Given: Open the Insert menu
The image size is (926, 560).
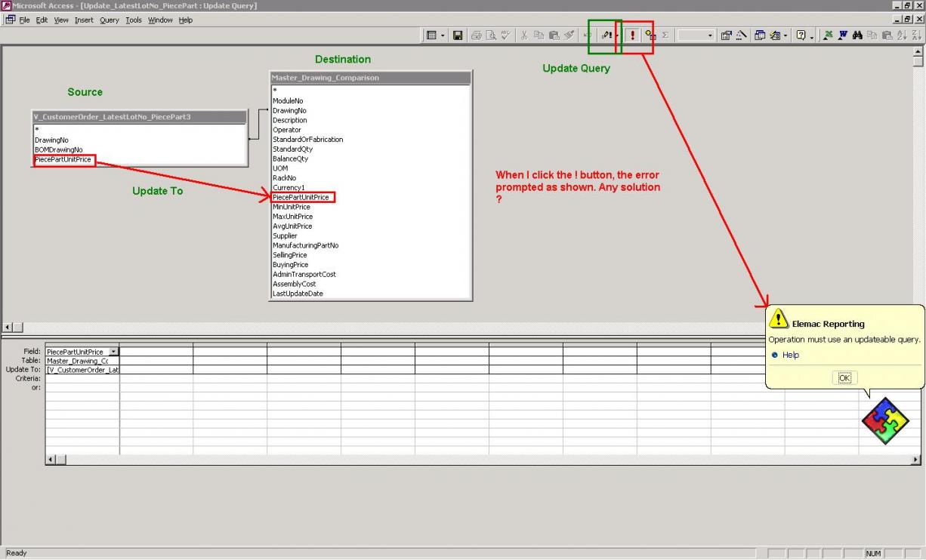Looking at the screenshot, I should pyautogui.click(x=84, y=20).
